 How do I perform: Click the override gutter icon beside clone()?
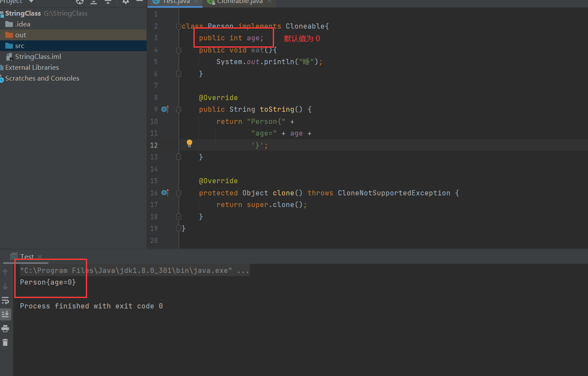[x=165, y=192]
